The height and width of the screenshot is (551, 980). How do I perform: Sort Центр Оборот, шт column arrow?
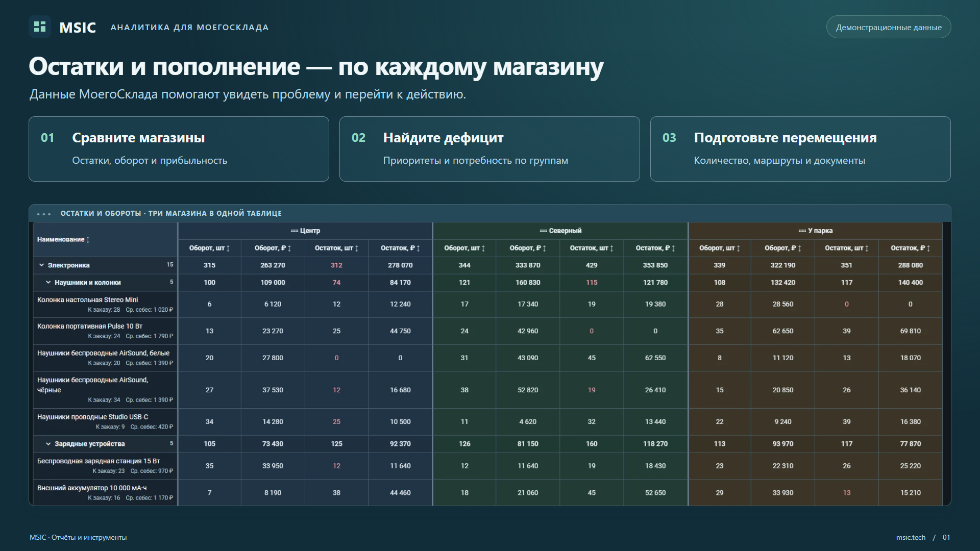tap(228, 248)
